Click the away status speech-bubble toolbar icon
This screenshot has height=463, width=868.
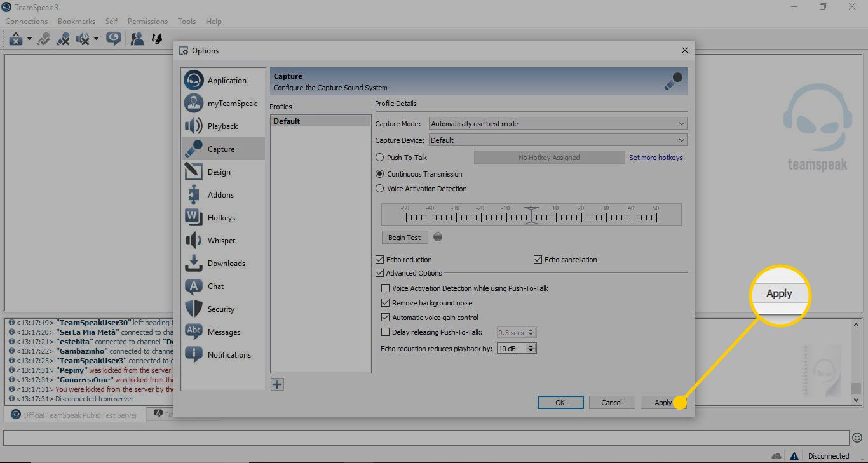pos(114,39)
